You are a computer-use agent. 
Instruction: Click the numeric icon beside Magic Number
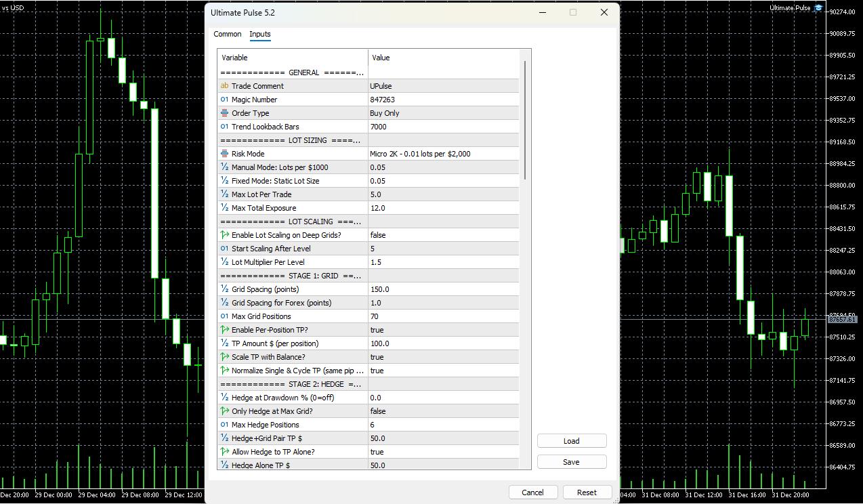224,100
